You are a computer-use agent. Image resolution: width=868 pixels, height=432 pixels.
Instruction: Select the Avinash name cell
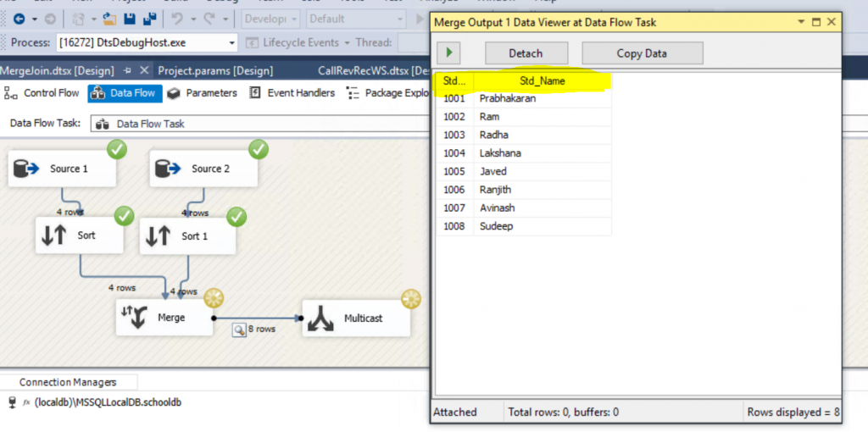[x=542, y=208]
